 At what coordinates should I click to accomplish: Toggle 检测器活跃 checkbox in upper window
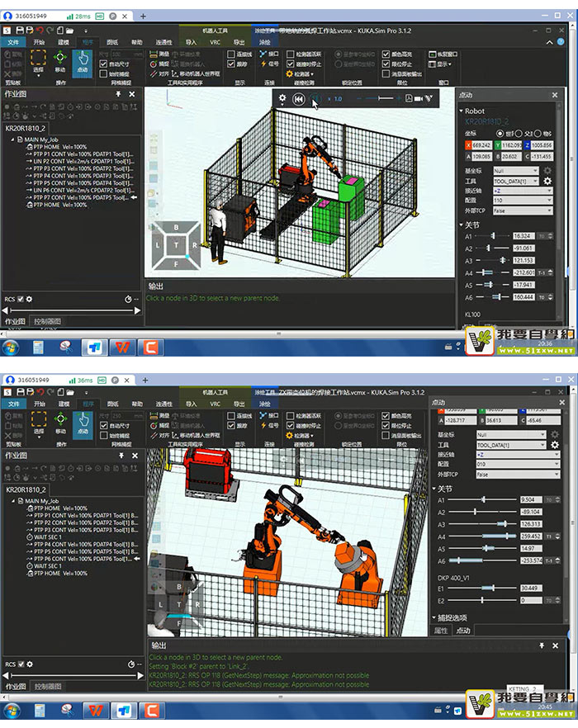tap(291, 54)
